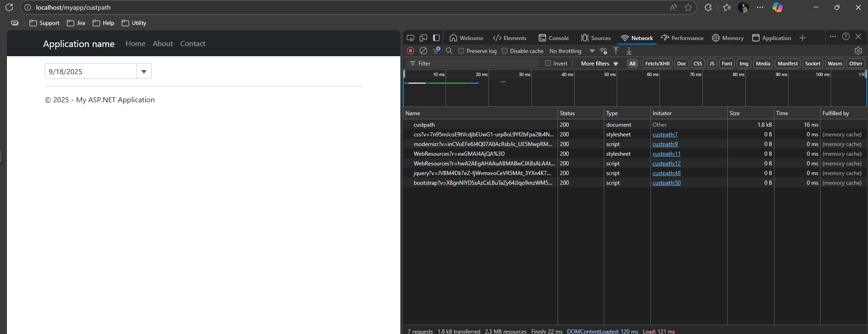Open the browser Settings and more ellipsis
868x334 pixels.
[x=760, y=7]
